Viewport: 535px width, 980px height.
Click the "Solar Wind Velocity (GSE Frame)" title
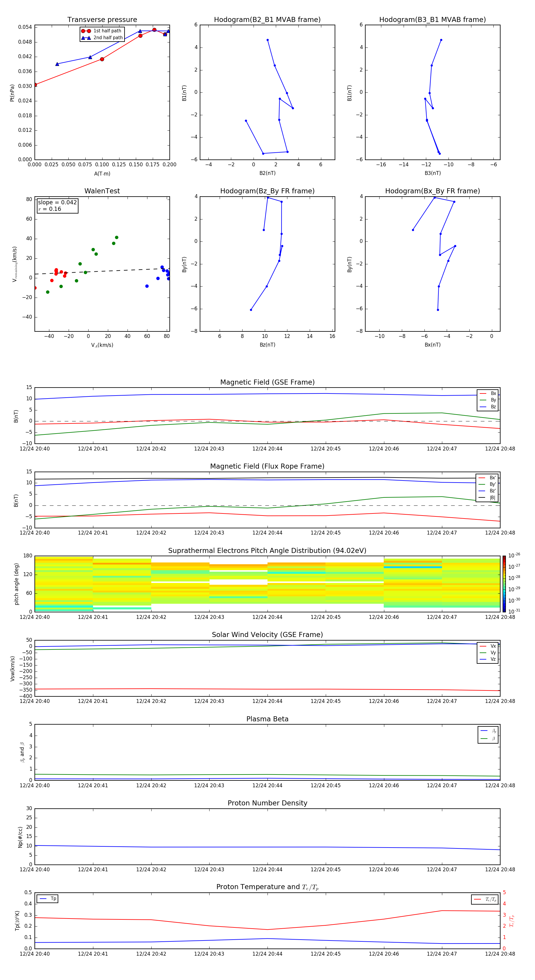(x=267, y=635)
